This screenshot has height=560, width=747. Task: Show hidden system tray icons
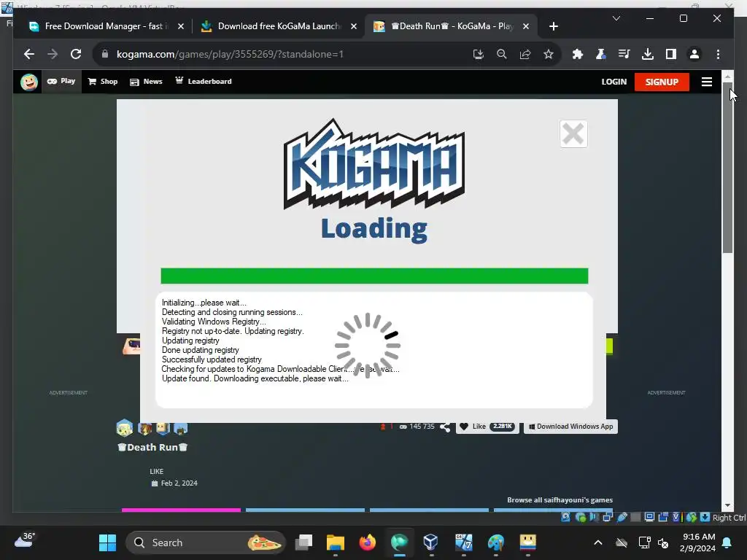tap(598, 542)
